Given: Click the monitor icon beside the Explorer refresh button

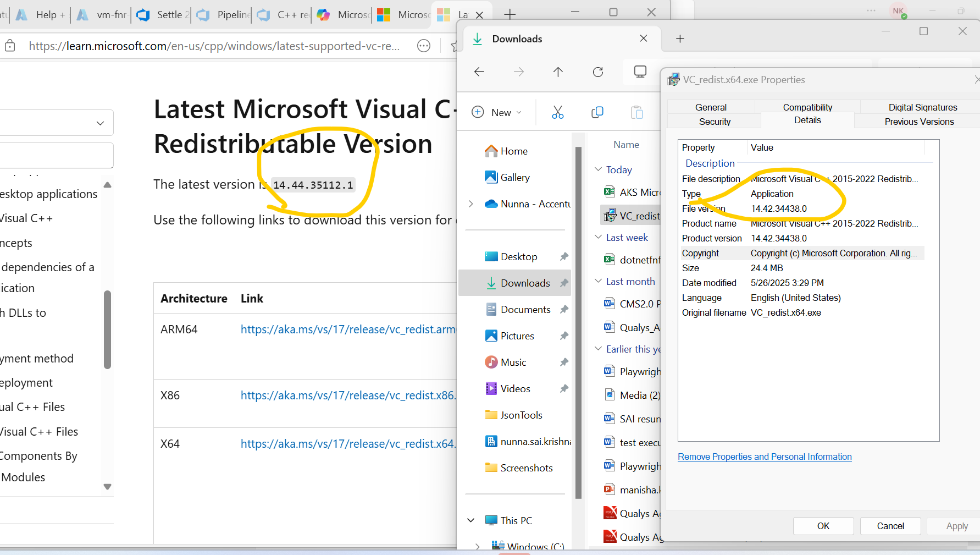Looking at the screenshot, I should tap(640, 72).
